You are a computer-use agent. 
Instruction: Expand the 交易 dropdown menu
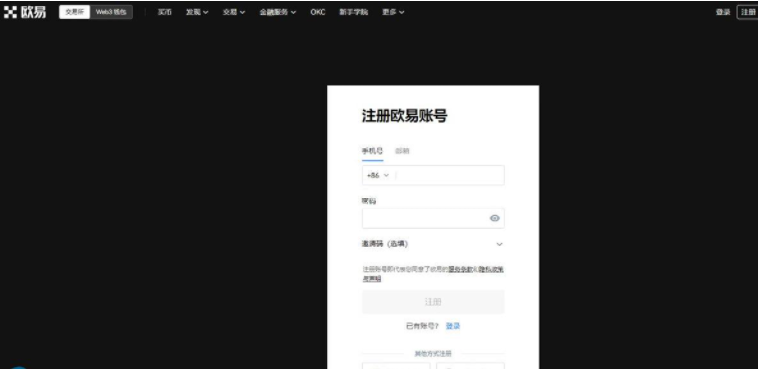click(x=234, y=12)
